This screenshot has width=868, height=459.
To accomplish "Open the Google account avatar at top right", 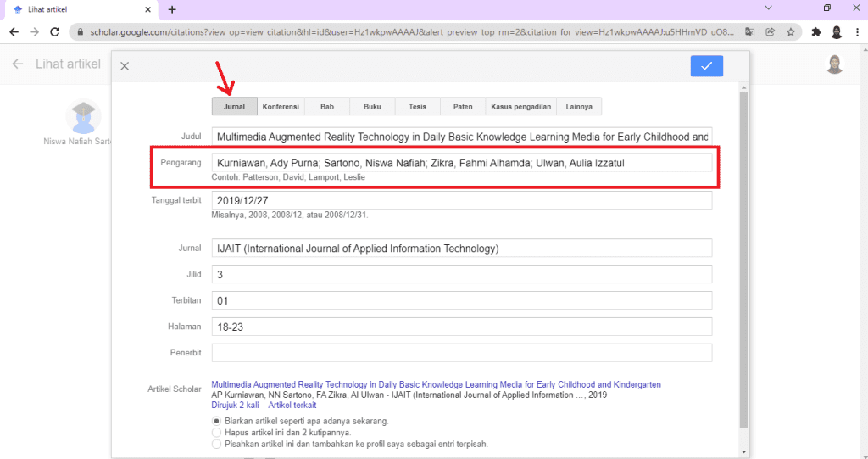I will 835,64.
